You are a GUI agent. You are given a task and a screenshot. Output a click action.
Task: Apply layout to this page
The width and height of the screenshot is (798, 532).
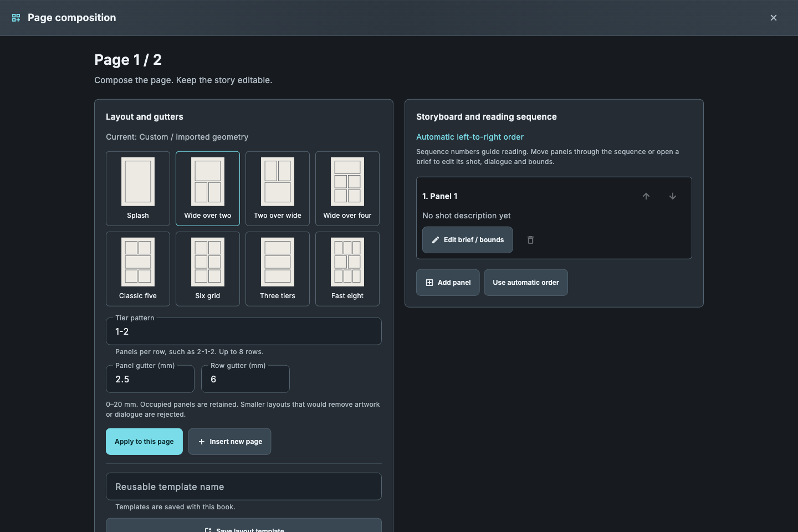click(x=144, y=442)
